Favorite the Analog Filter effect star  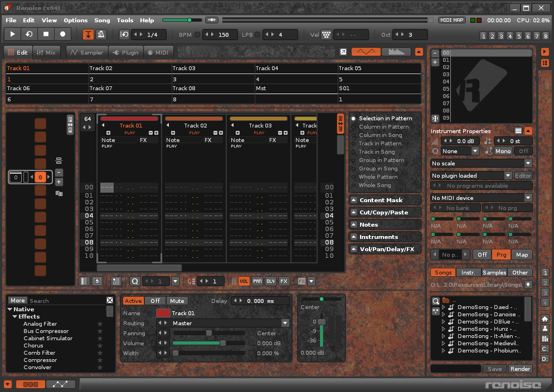(100, 324)
